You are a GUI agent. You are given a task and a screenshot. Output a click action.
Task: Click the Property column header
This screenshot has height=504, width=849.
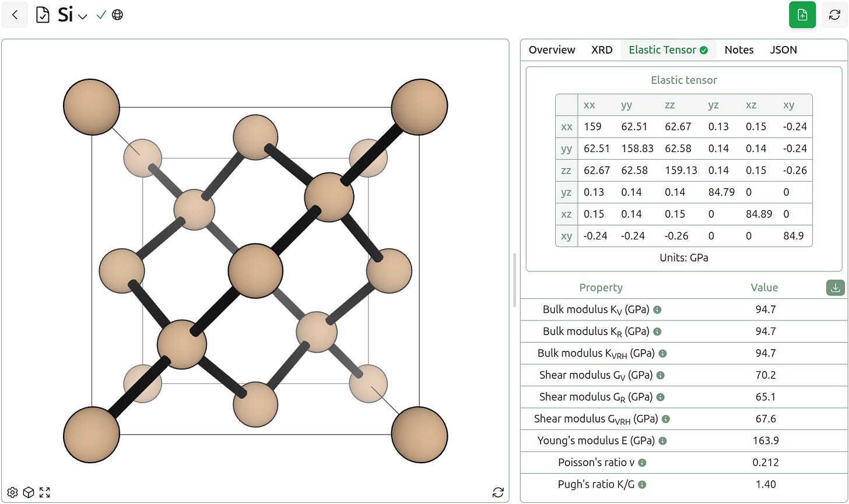[x=601, y=287]
